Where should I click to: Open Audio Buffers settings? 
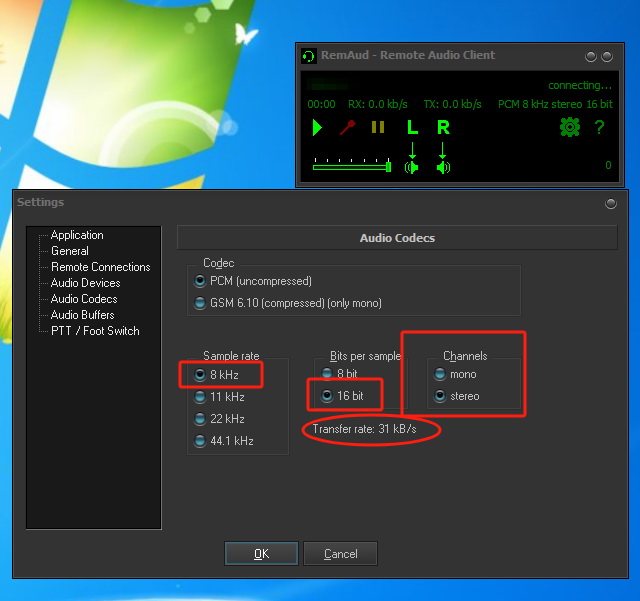tap(82, 315)
